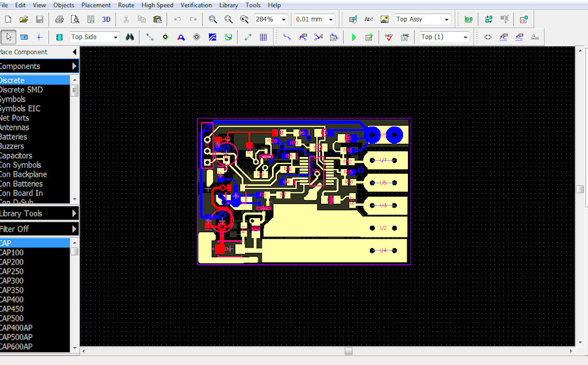Screen dimensions: 588x365
Task: Open the Route menu
Action: coord(126,6)
